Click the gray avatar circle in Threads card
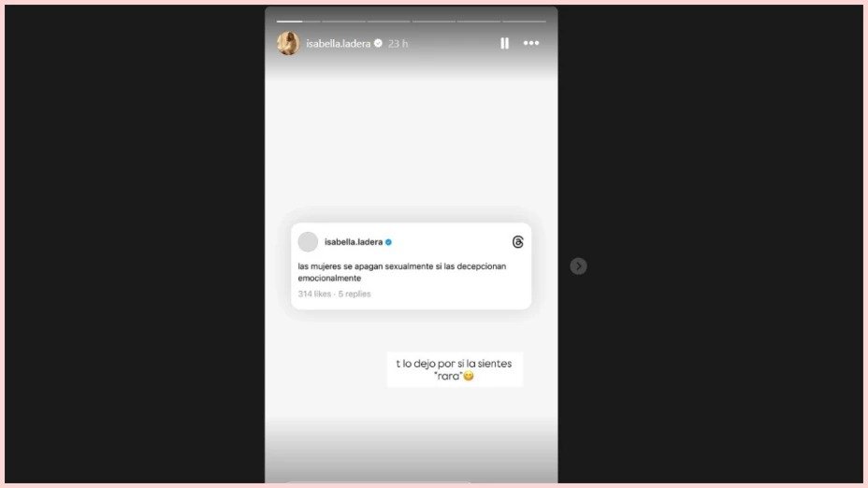Screen dimensions: 868x488 (308, 242)
